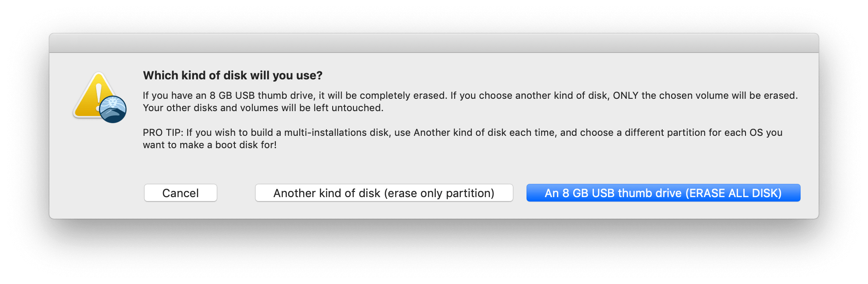Click the 'want to make a boot disk for!' line
The height and width of the screenshot is (284, 868).
(210, 145)
